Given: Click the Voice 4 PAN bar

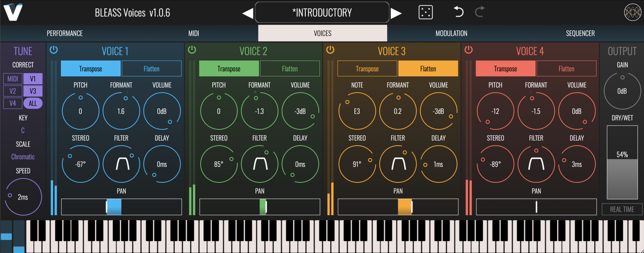Looking at the screenshot, I should [x=537, y=207].
